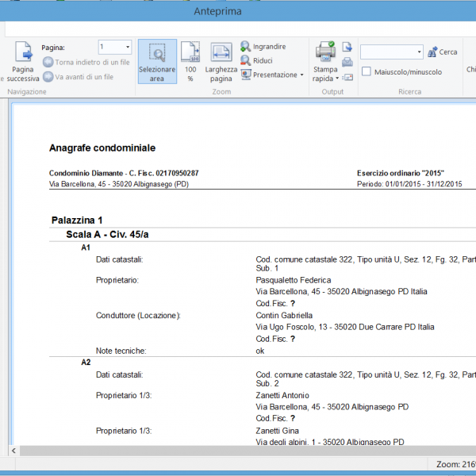The width and height of the screenshot is (476, 476).
Task: Go to next page with Pagina successiva
Action: tap(23, 62)
